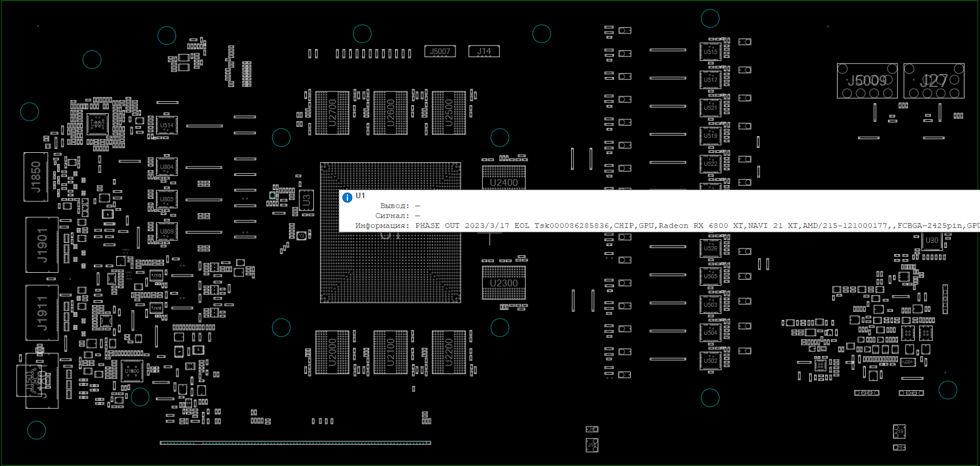
Task: Select memory chip U2200
Action: click(449, 352)
